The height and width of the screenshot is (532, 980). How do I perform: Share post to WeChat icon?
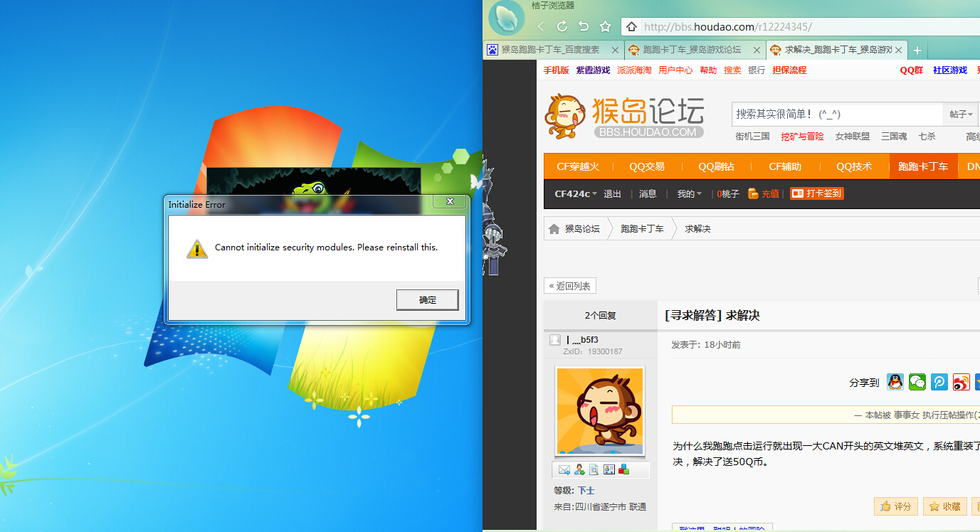pyautogui.click(x=917, y=382)
